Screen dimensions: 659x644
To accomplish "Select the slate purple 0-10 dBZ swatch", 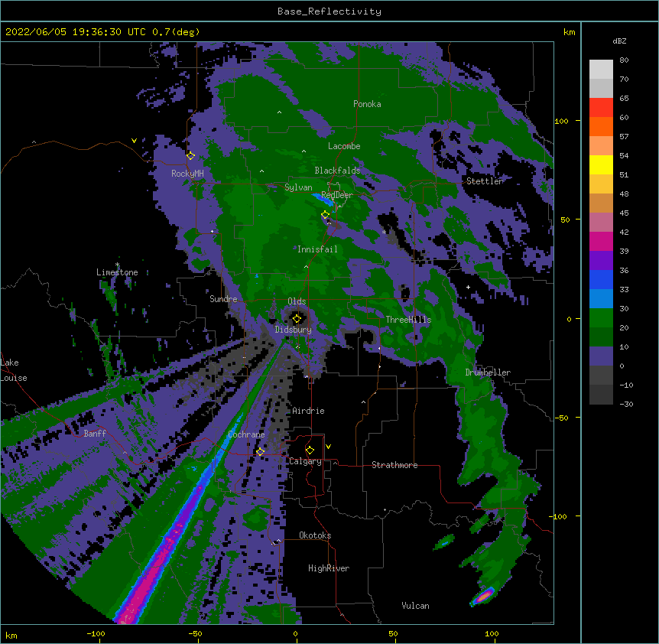I will click(601, 356).
